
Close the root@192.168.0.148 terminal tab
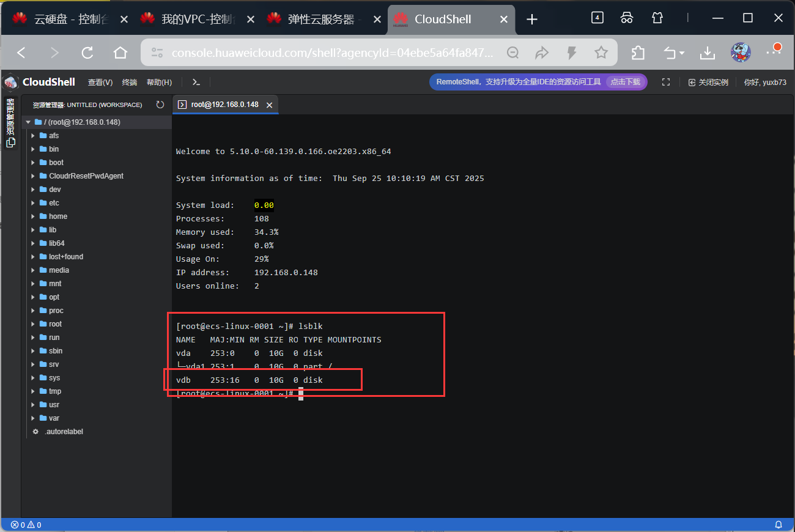pyautogui.click(x=270, y=105)
